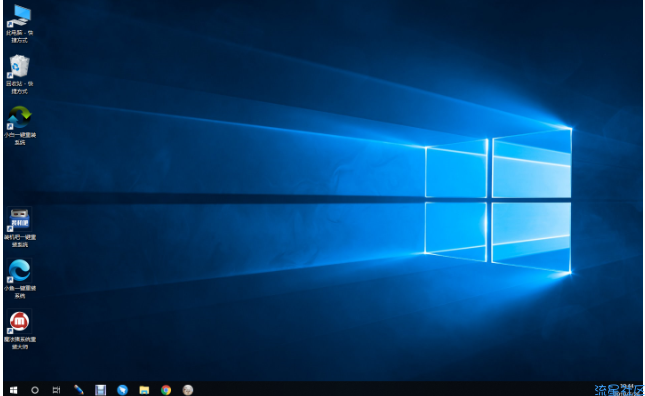
Task: Open the blue bird app on the taskbar
Action: click(x=122, y=389)
